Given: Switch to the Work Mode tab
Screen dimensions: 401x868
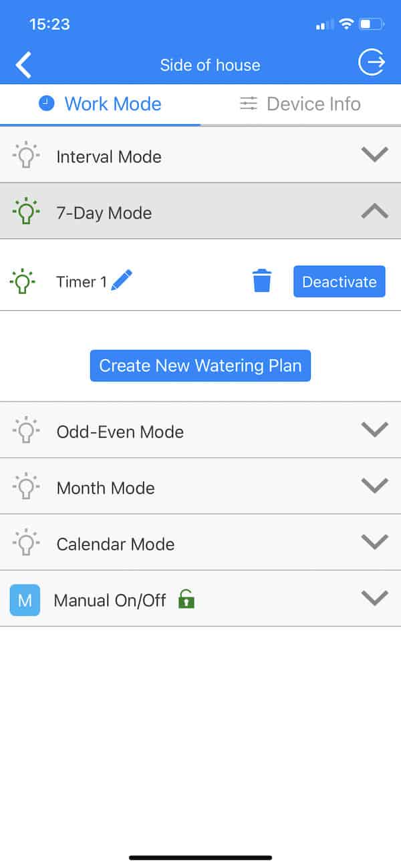Looking at the screenshot, I should coord(100,104).
